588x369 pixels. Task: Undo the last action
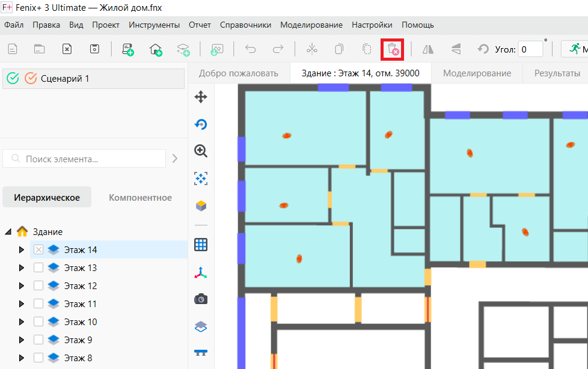251,49
